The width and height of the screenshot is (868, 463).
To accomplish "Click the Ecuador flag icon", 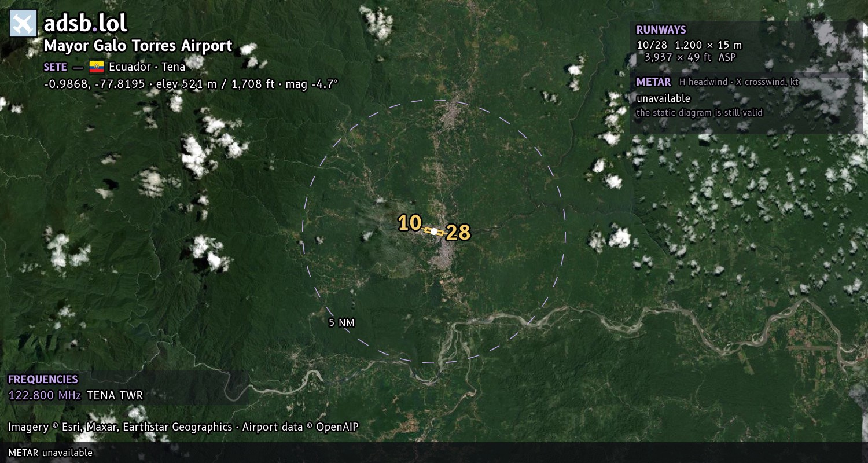I will click(96, 67).
